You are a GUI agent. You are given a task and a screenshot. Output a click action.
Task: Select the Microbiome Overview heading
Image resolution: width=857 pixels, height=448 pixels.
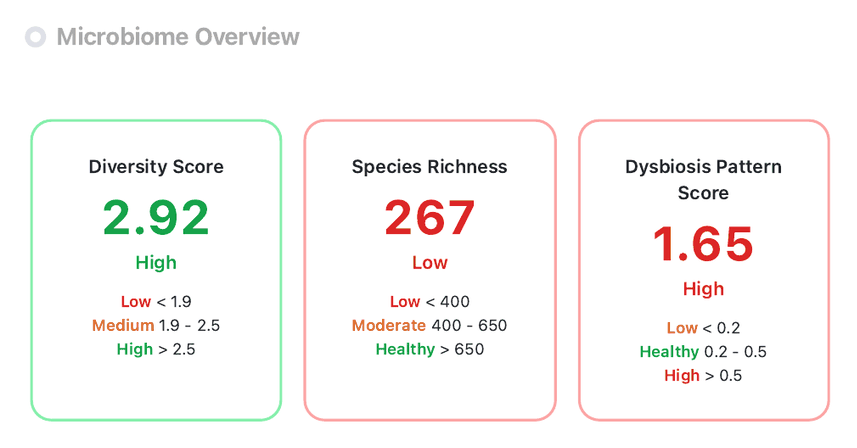[178, 37]
